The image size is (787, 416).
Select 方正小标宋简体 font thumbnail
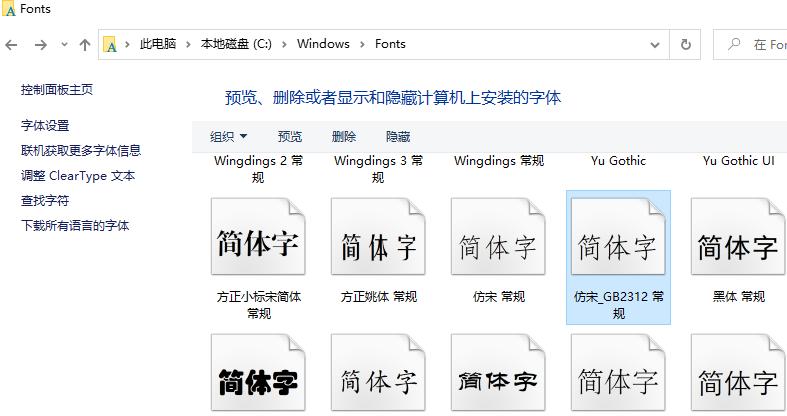pyautogui.click(x=258, y=236)
